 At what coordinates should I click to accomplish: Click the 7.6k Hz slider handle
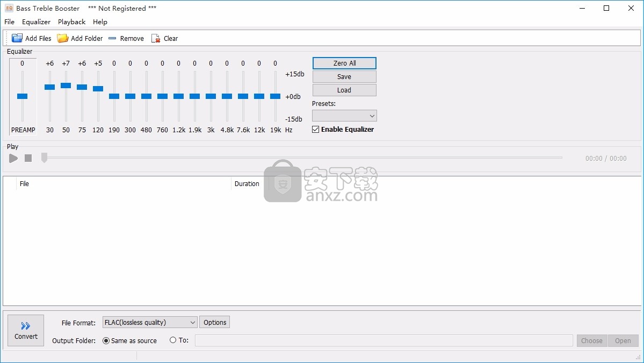(243, 96)
